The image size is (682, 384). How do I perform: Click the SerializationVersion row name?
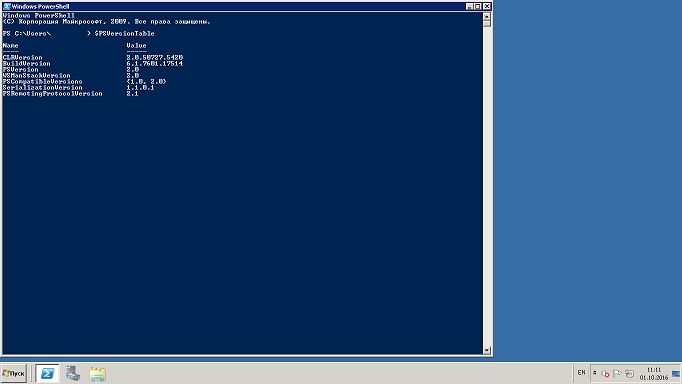coord(43,87)
